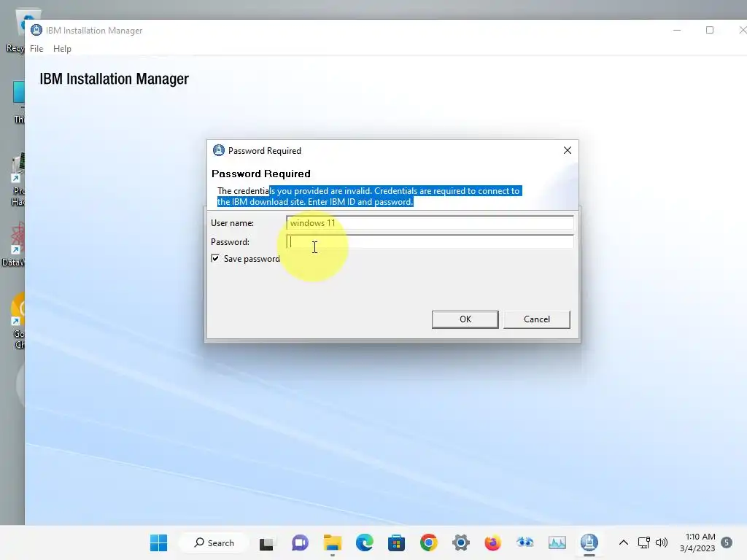Viewport: 747px width, 560px height.
Task: Open the Windows Start menu
Action: 158,542
